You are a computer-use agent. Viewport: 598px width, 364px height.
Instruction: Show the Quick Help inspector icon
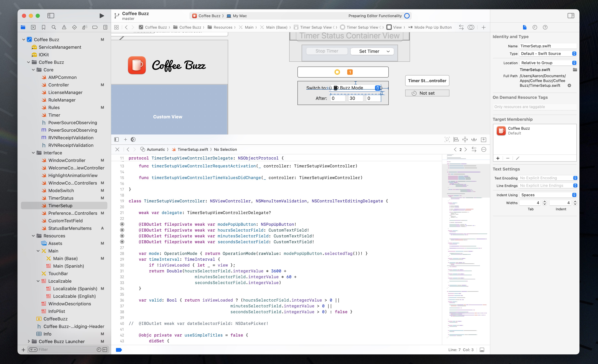(545, 27)
